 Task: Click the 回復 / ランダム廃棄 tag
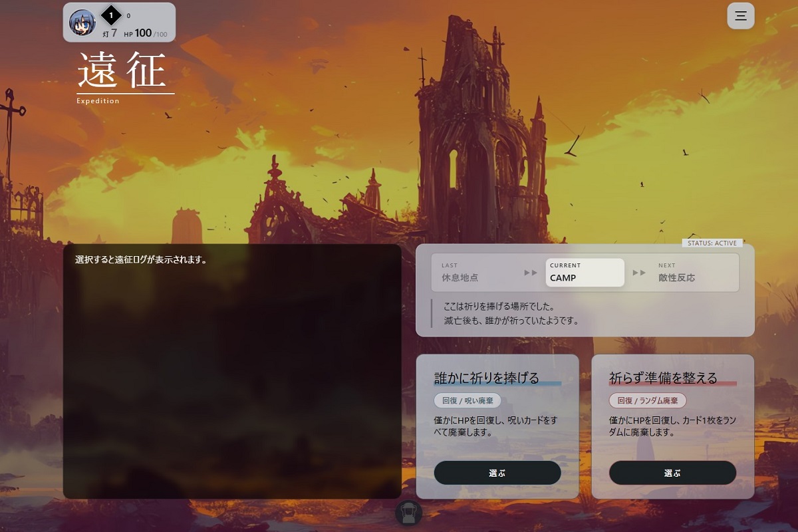[648, 401]
